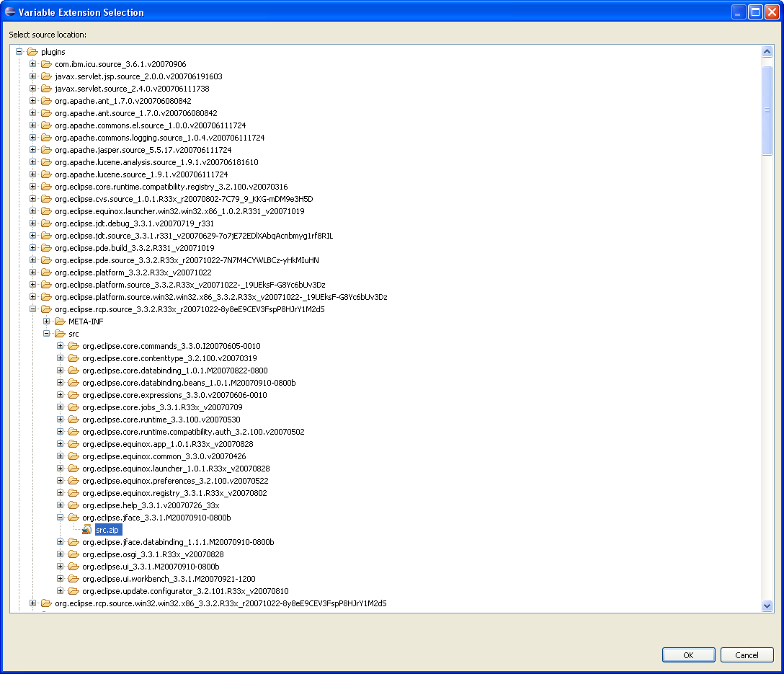Collapse the src folder node

point(47,334)
